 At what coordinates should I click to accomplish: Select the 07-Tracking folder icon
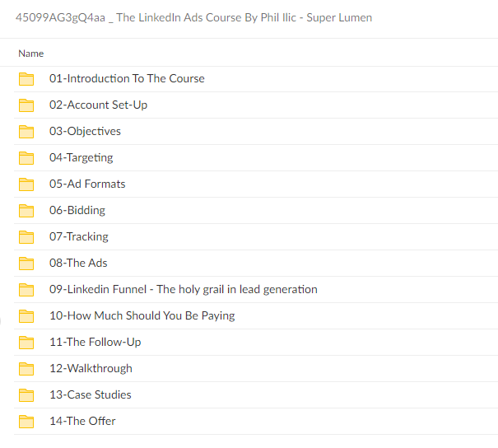point(26,237)
